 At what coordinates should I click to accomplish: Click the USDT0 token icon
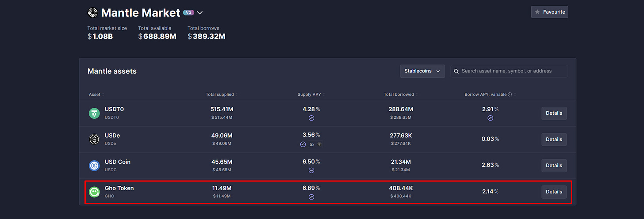click(x=94, y=113)
